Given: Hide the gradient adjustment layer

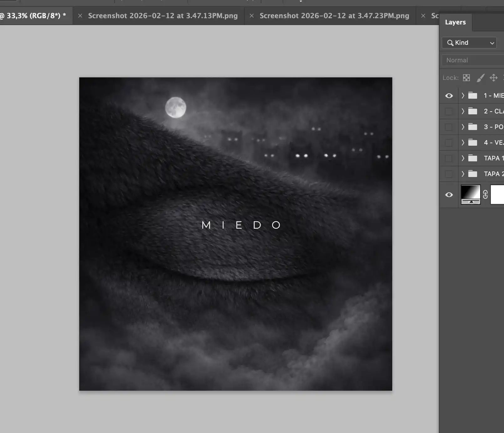Looking at the screenshot, I should (x=449, y=195).
